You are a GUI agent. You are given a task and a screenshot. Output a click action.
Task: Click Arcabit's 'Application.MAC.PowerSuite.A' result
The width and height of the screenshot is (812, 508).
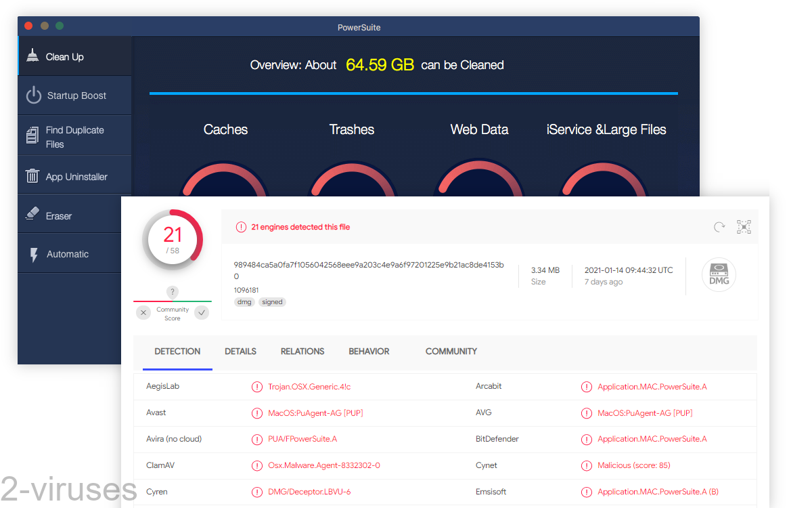point(652,387)
